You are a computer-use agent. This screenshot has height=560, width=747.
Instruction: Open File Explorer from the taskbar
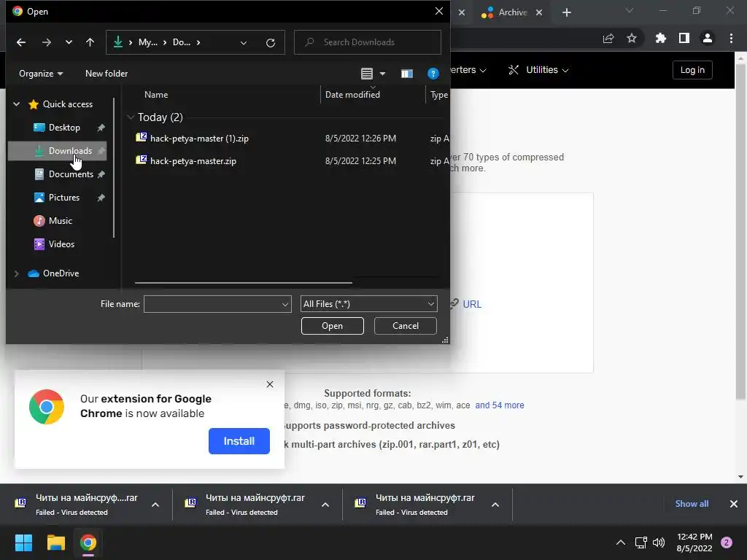(55, 542)
